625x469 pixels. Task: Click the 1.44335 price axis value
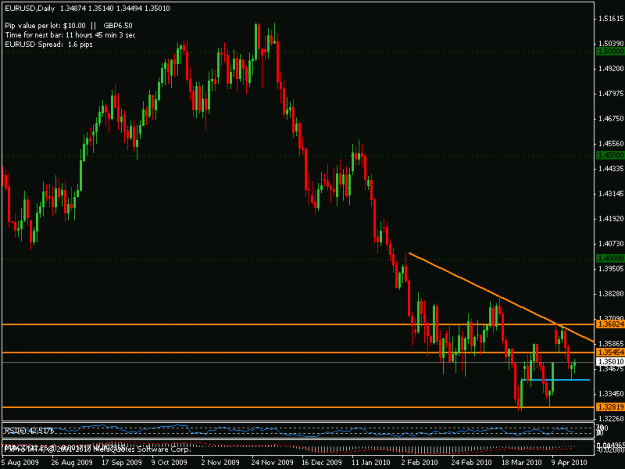click(x=611, y=169)
